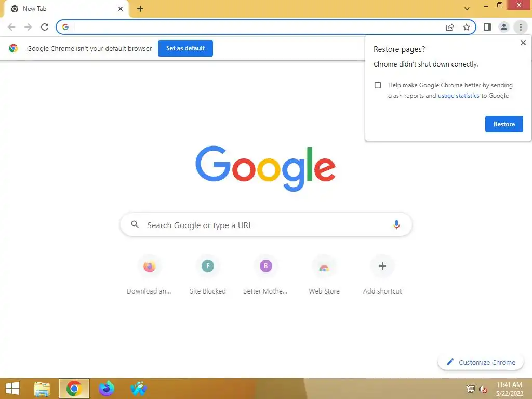The width and height of the screenshot is (532, 399).
Task: Open Chrome three-dot menu
Action: [x=521, y=27]
